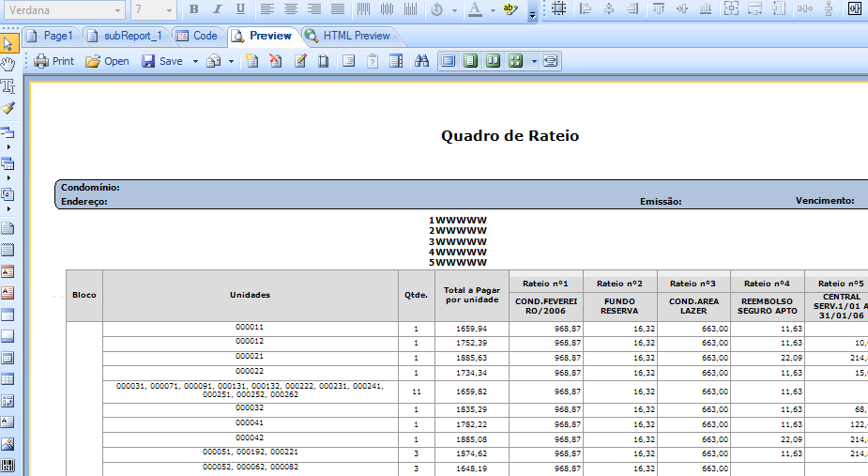Click the delete page icon with red X
Image resolution: width=868 pixels, height=476 pixels.
coord(275,61)
